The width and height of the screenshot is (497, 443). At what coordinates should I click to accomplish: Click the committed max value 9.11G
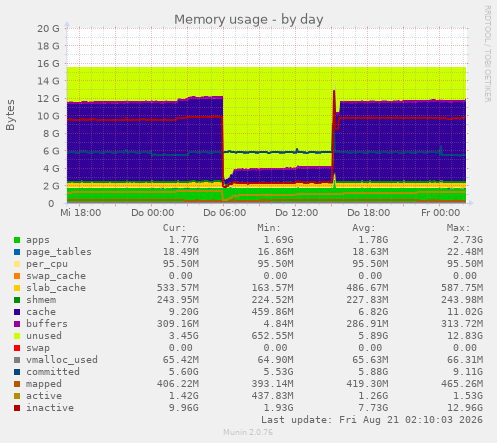(468, 372)
